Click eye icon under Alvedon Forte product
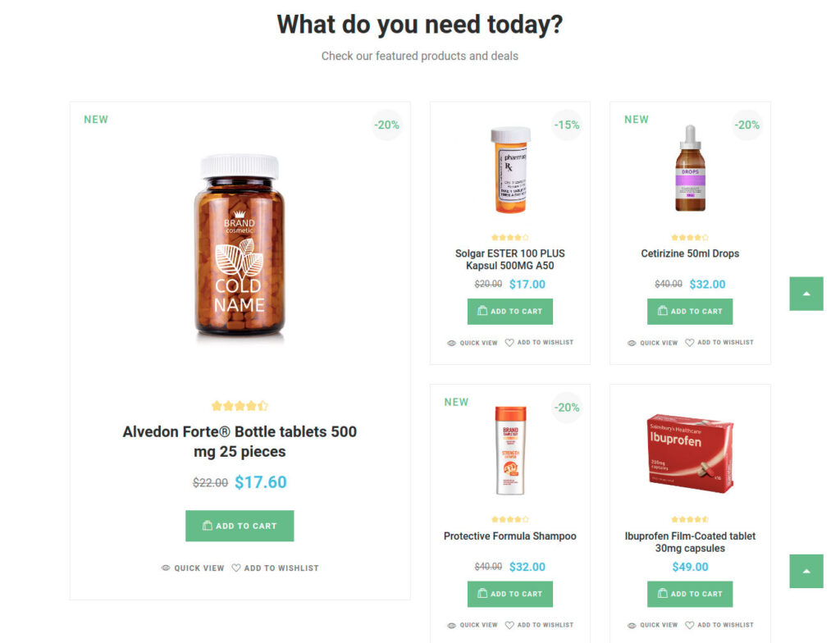This screenshot has width=840, height=643. coord(166,568)
